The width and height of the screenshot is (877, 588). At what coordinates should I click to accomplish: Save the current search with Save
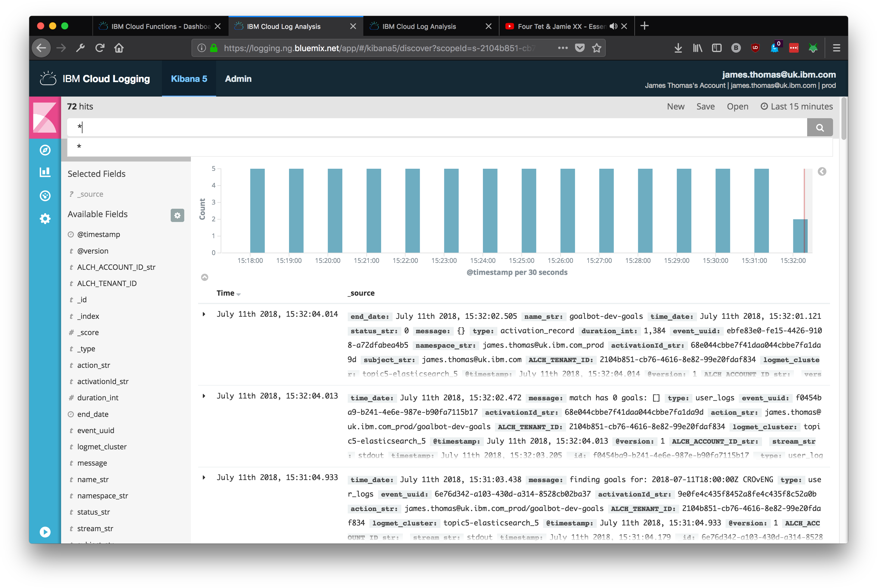(x=705, y=106)
